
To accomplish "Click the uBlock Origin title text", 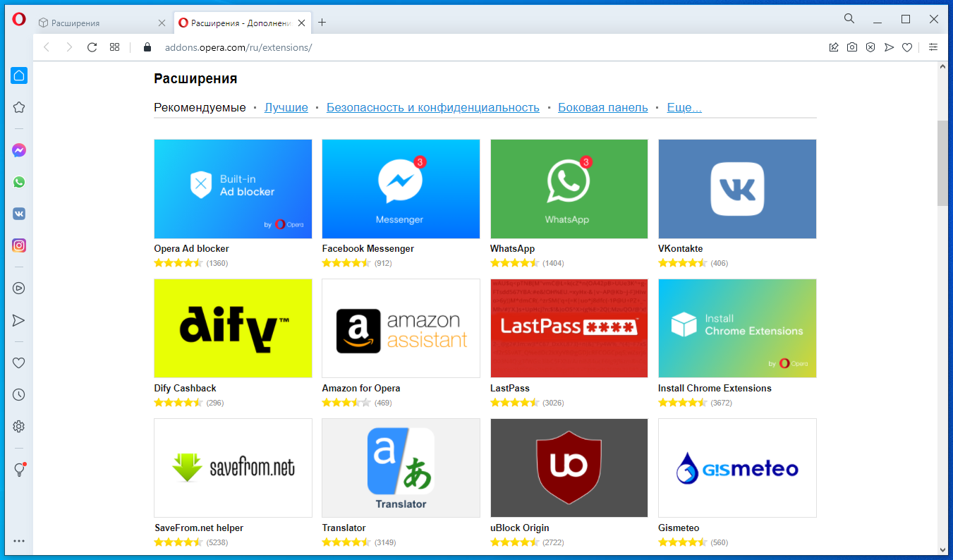I will (x=520, y=528).
